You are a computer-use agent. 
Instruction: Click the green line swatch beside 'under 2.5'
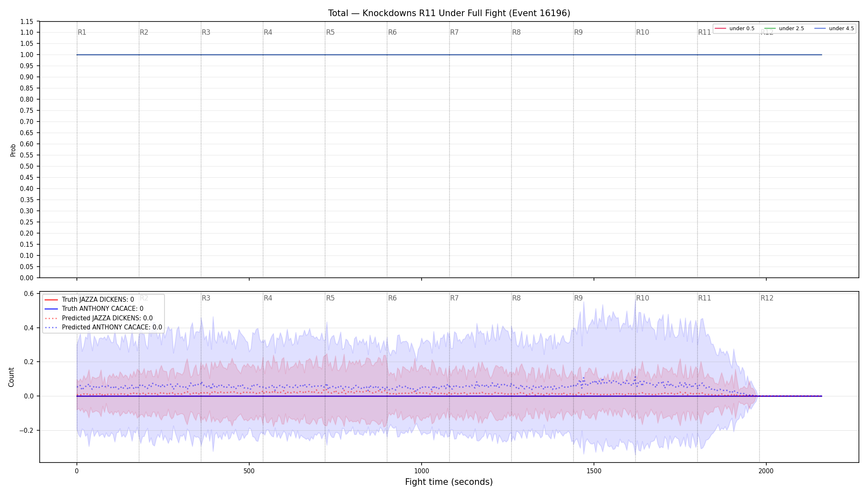[x=770, y=29]
